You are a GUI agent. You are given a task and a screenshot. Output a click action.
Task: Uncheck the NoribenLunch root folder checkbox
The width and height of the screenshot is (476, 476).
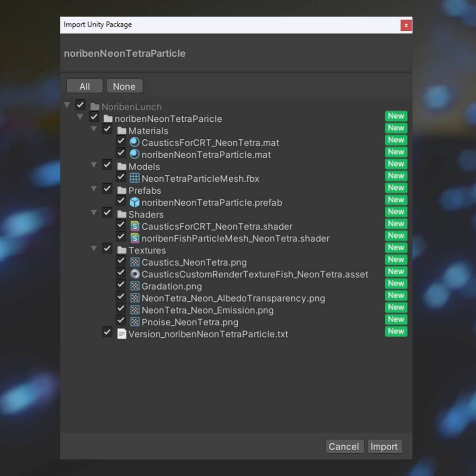click(x=80, y=105)
